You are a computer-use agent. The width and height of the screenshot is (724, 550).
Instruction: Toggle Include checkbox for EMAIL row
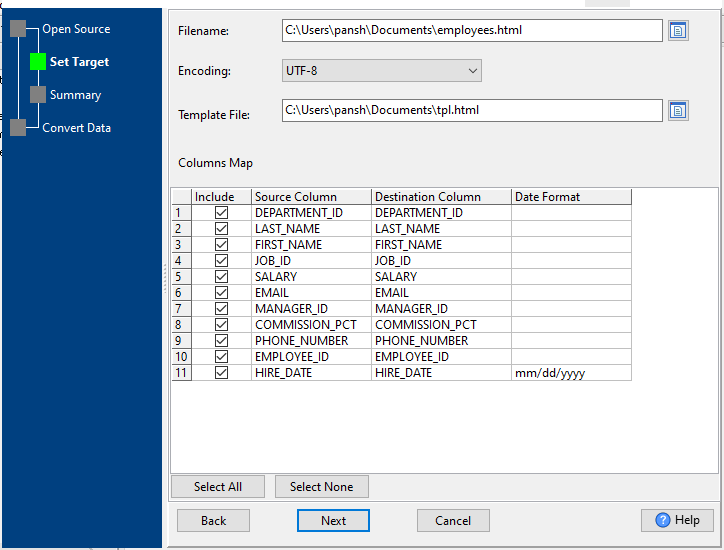[221, 293]
